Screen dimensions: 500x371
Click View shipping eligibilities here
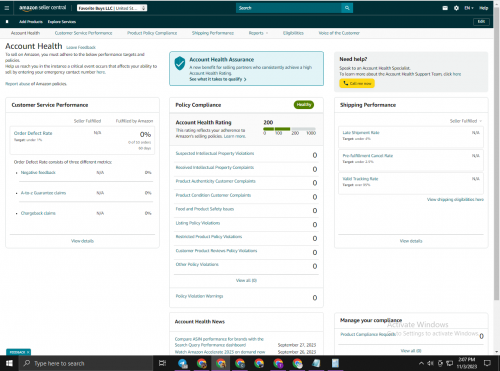coord(455,199)
